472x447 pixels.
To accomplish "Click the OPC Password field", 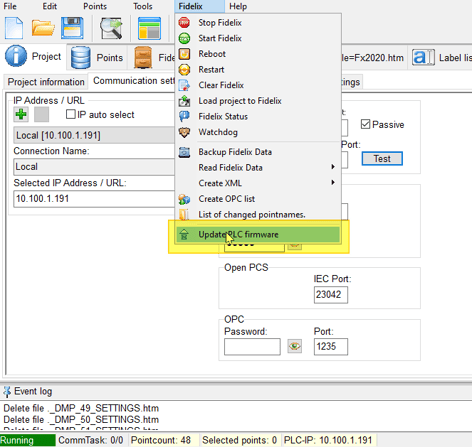I will (252, 347).
